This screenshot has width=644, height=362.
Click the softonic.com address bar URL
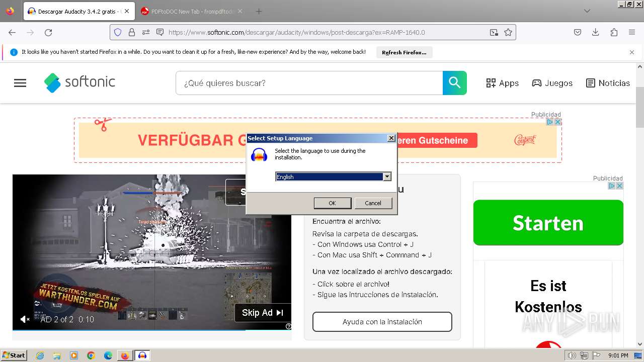point(296,32)
